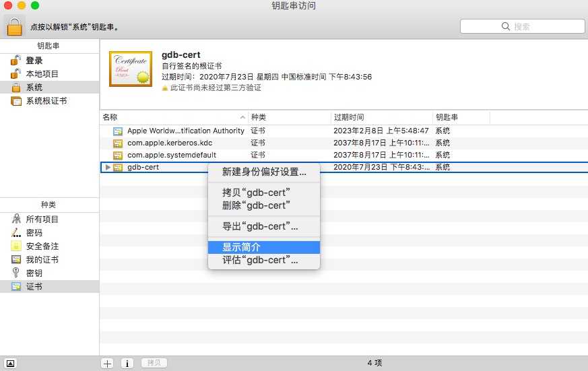Image resolution: width=588 pixels, height=371 pixels.
Task: Choose 新建身份偏好设置… from context menu
Action: (x=264, y=172)
